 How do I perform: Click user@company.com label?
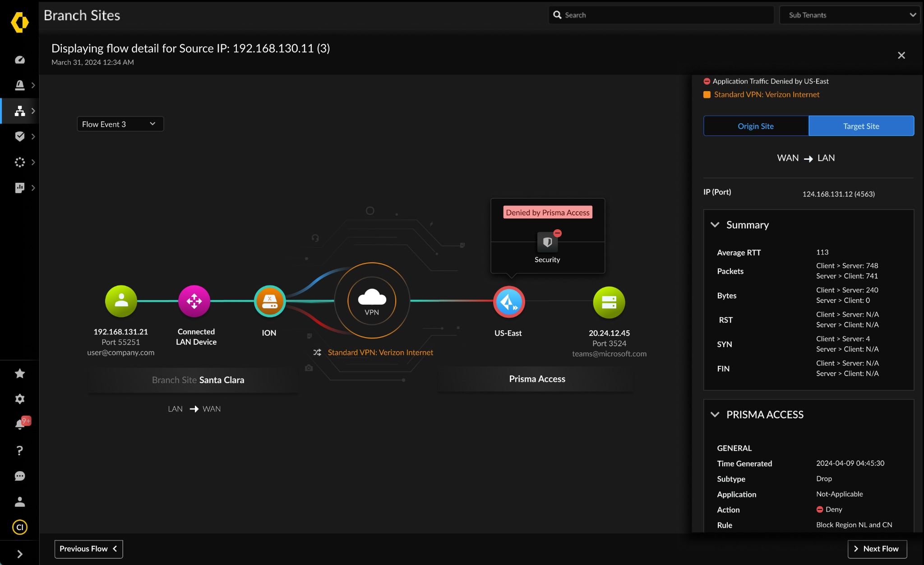pos(120,352)
